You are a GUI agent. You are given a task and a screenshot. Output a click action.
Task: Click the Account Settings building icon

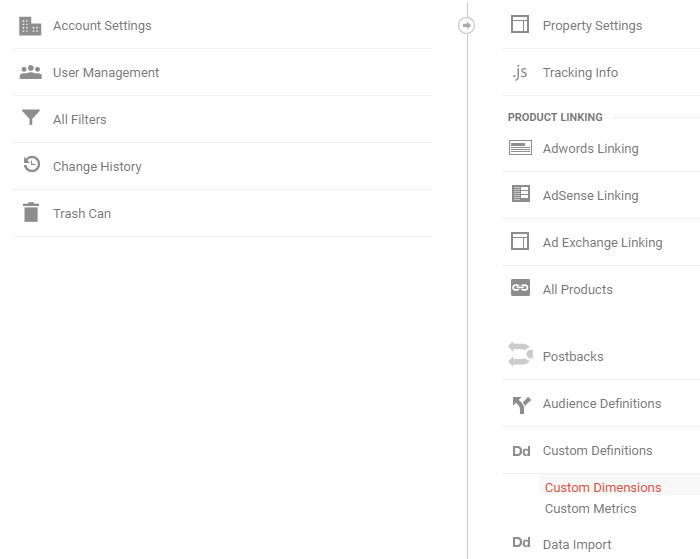30,26
